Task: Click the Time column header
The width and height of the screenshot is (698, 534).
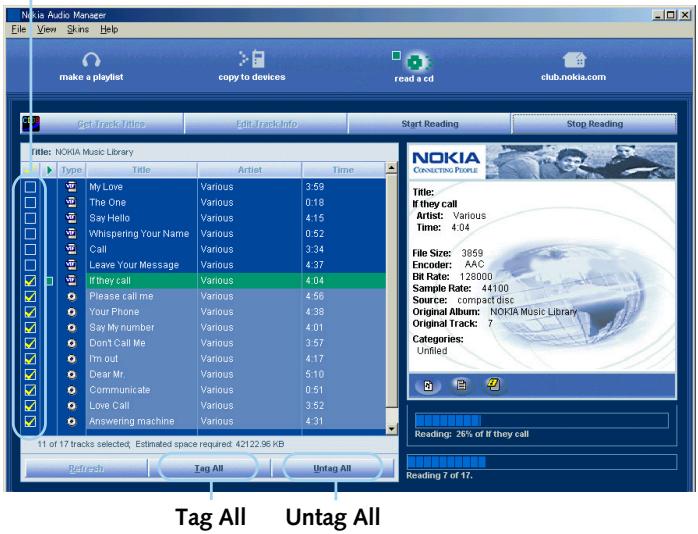Action: pyautogui.click(x=343, y=170)
